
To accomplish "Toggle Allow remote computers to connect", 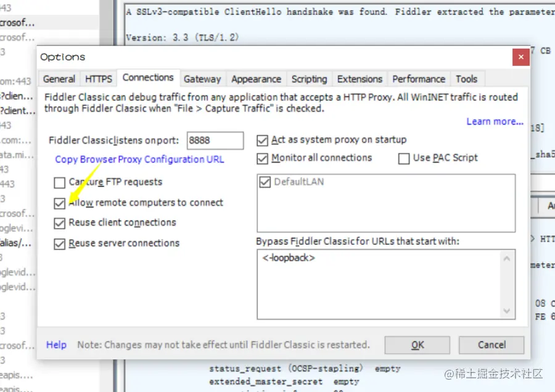I will pyautogui.click(x=59, y=203).
